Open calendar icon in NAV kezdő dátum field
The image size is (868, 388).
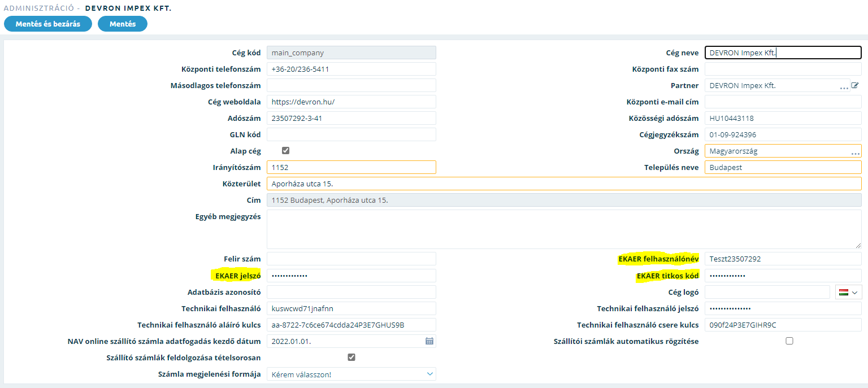(x=429, y=341)
